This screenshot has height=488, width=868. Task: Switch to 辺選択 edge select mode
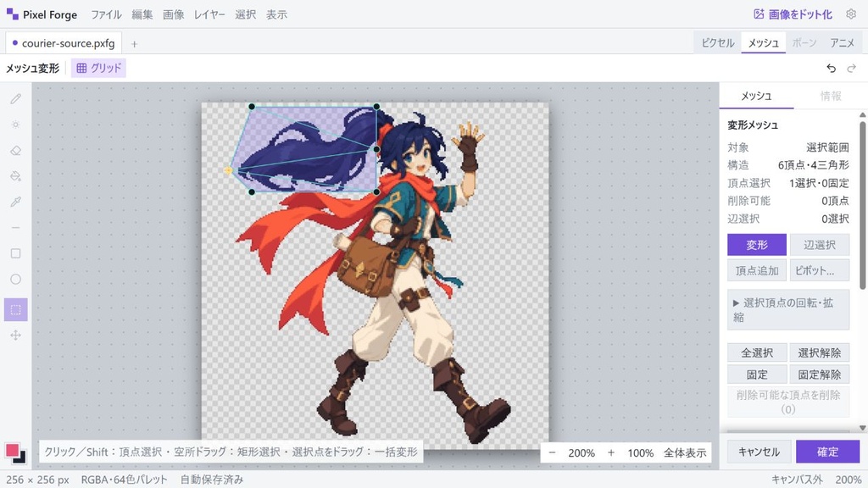click(820, 245)
